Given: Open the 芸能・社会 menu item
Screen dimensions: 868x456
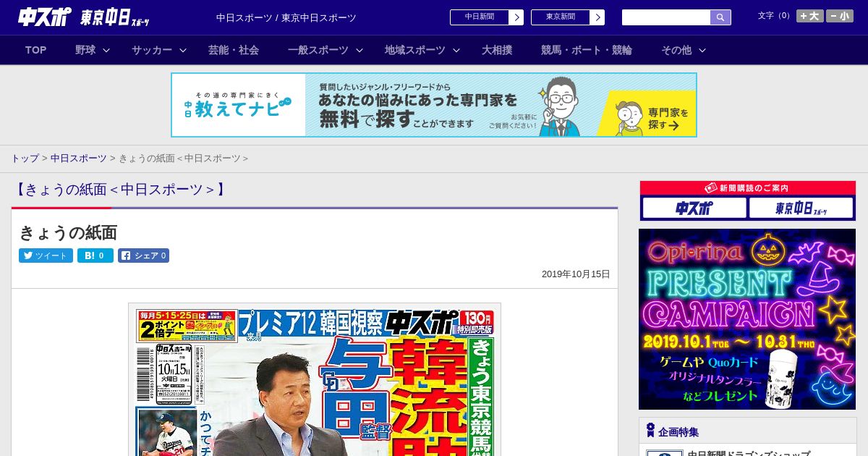Looking at the screenshot, I should [234, 50].
